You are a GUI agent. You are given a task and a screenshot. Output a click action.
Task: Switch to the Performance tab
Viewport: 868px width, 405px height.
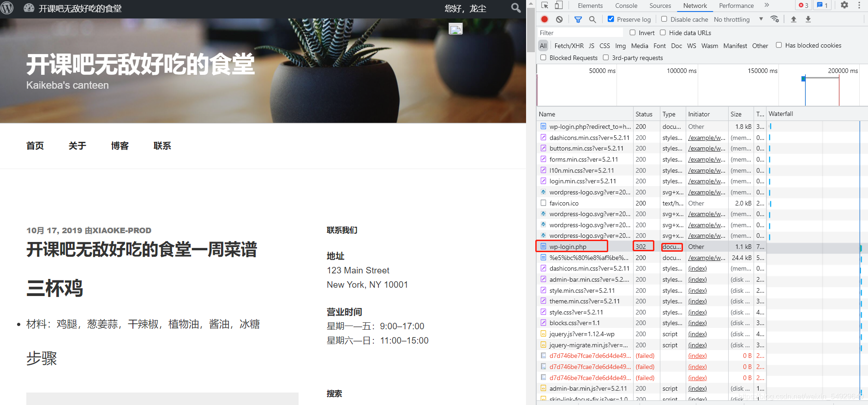pos(736,6)
